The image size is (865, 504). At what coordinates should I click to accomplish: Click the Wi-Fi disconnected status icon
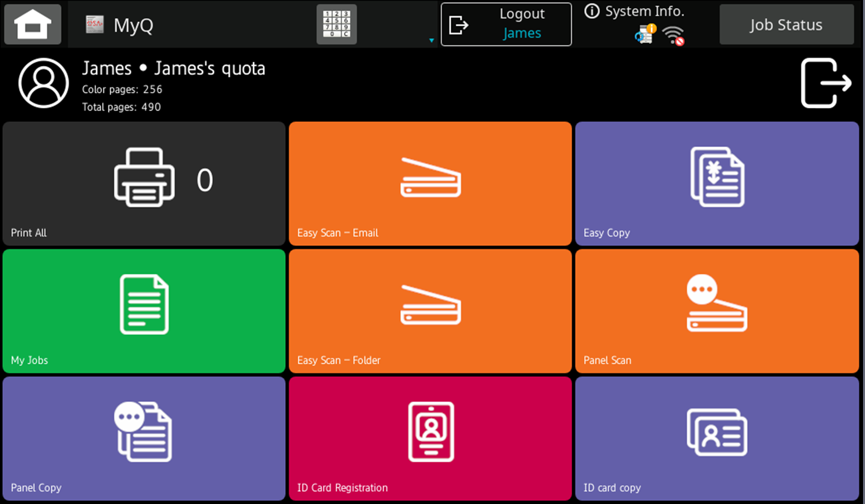click(x=674, y=36)
